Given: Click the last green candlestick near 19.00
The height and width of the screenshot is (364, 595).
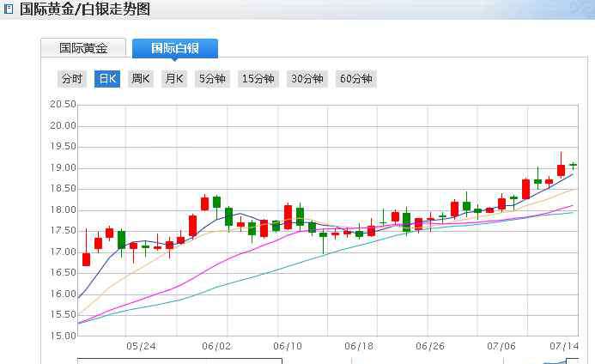Looking at the screenshot, I should click(x=573, y=165).
